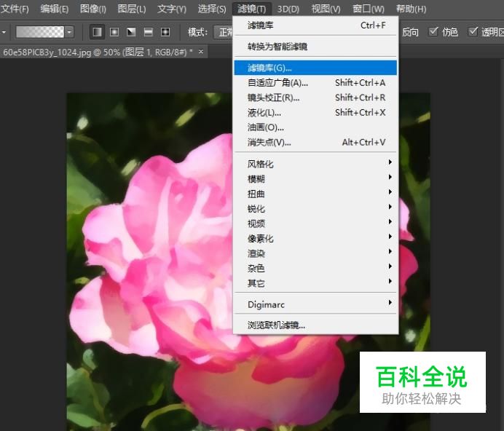Screen dimensions: 504x431
Task: Expand the 扭曲 submenu
Action: [316, 194]
